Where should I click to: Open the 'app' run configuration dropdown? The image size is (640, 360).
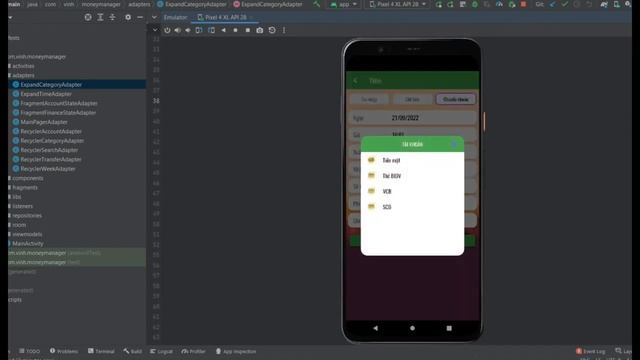point(343,4)
